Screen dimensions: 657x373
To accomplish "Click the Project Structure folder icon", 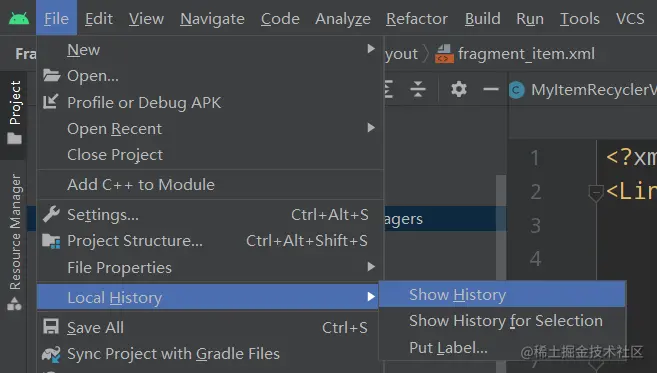I will (x=51, y=241).
